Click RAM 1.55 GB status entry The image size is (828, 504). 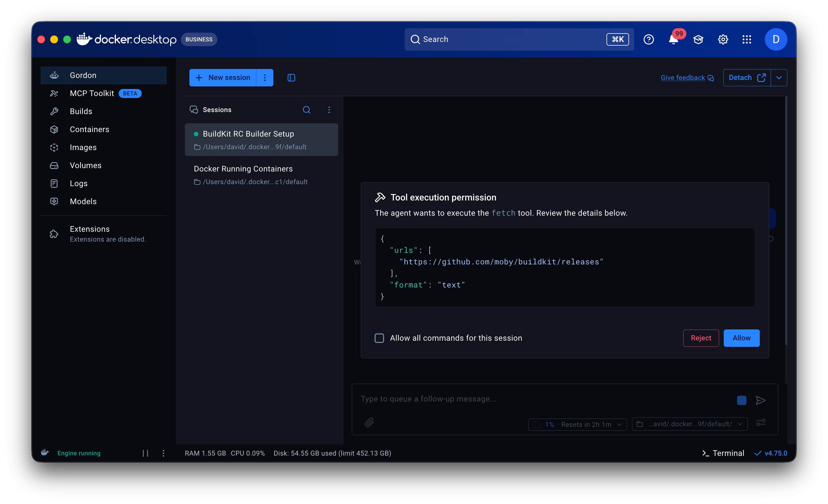(x=205, y=453)
